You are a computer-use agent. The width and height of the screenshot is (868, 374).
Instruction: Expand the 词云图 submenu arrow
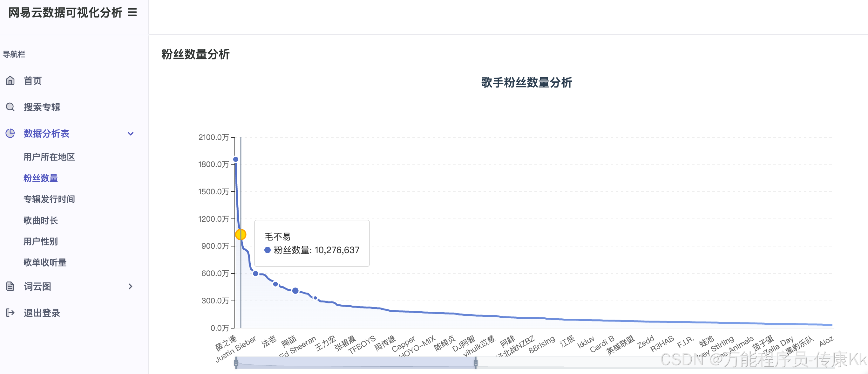pyautogui.click(x=131, y=286)
